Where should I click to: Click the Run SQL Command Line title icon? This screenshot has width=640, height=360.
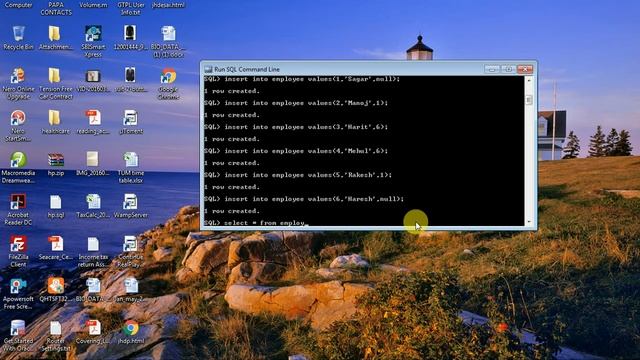point(208,69)
